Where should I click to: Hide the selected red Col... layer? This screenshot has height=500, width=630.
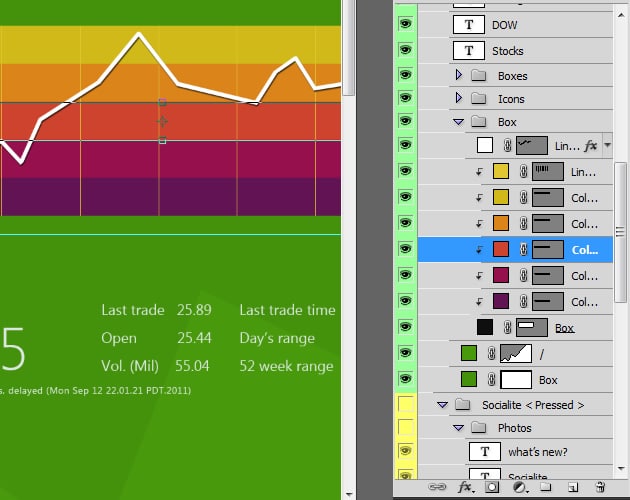(405, 249)
